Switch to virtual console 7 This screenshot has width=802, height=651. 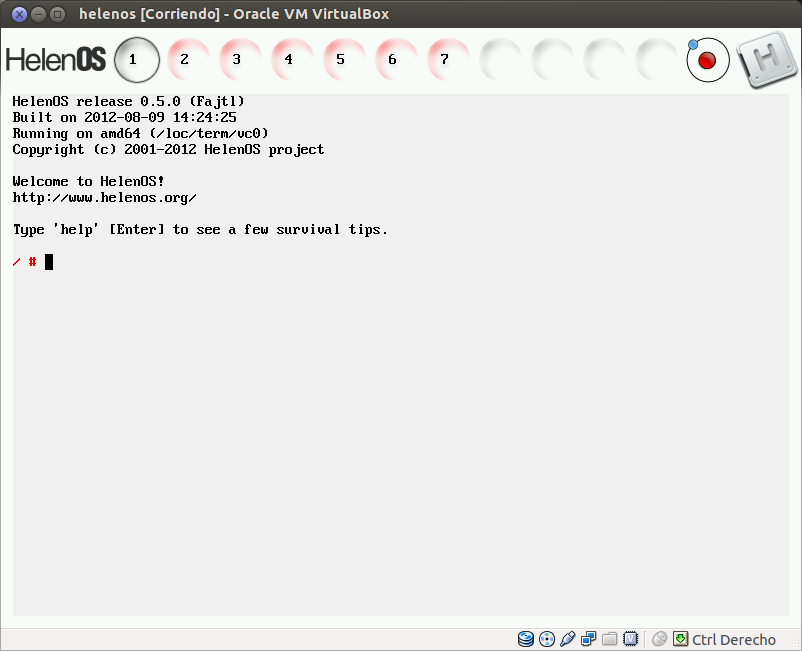445,59
